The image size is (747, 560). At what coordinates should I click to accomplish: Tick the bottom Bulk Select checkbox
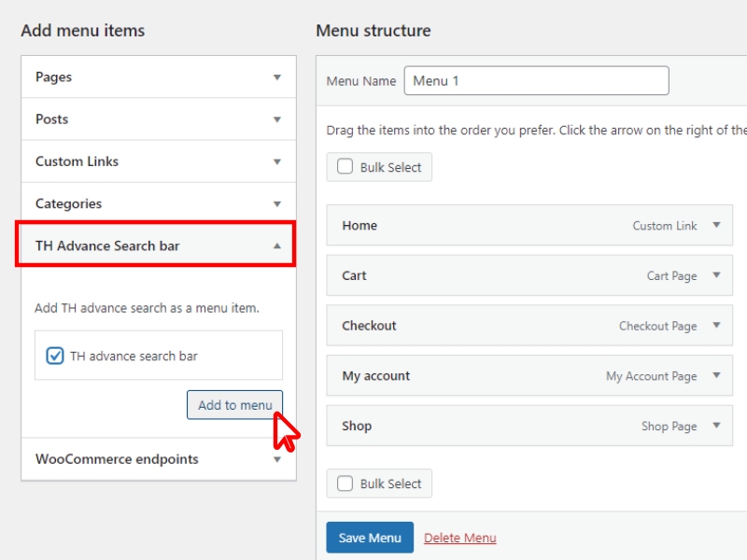pos(345,483)
